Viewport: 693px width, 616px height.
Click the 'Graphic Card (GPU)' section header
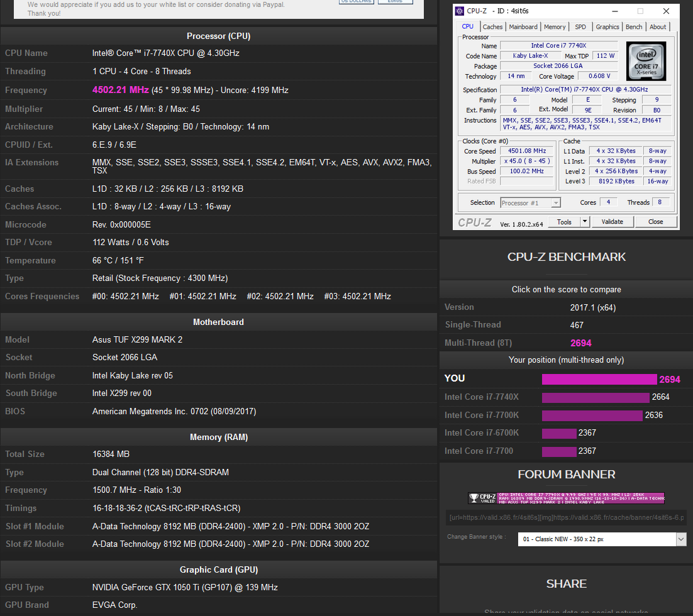tap(219, 569)
